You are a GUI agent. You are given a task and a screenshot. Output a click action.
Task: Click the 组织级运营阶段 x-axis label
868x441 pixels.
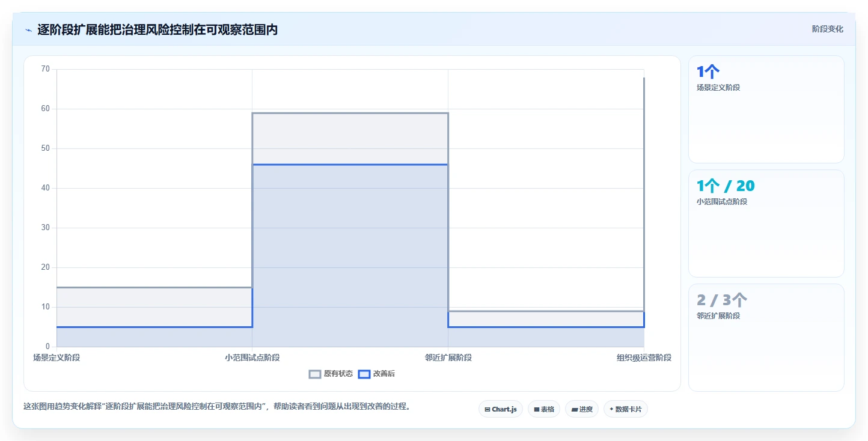point(644,357)
